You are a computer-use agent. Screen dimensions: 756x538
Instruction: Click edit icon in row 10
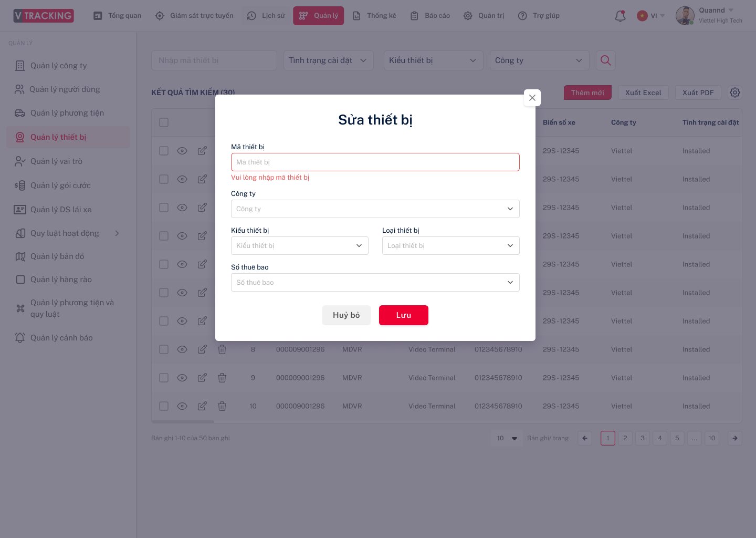click(x=202, y=406)
